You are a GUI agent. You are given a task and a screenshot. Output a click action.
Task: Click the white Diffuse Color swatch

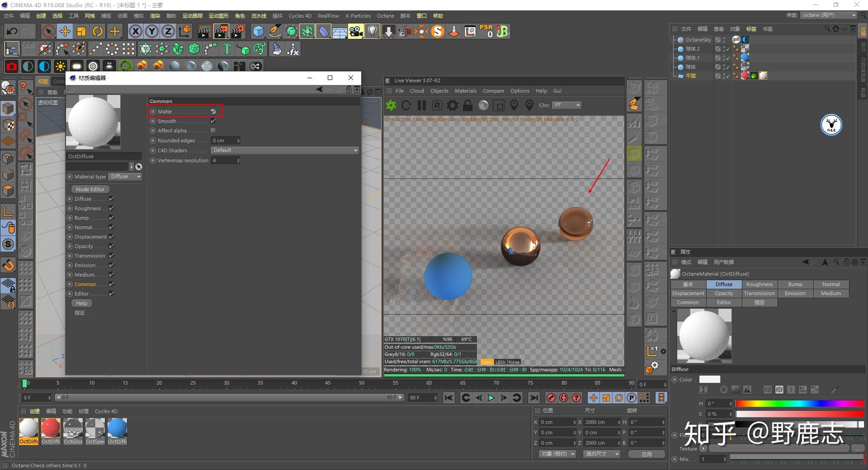click(x=709, y=380)
